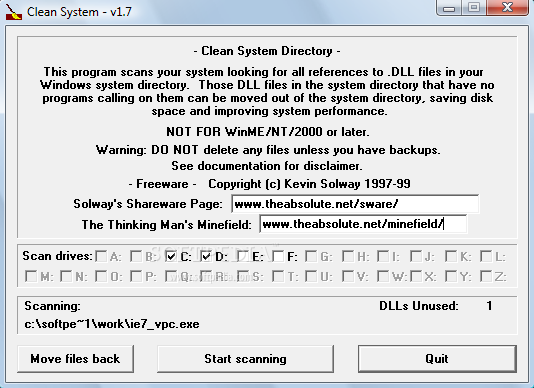Viewport: 534px width, 388px height.
Task: Click the '- Clean System Directory -' heading
Action: [x=267, y=51]
